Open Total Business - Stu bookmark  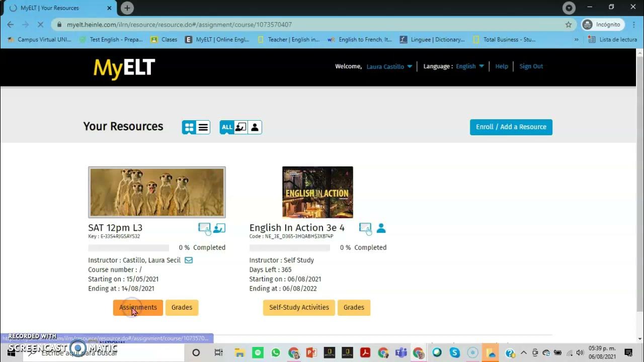point(504,40)
